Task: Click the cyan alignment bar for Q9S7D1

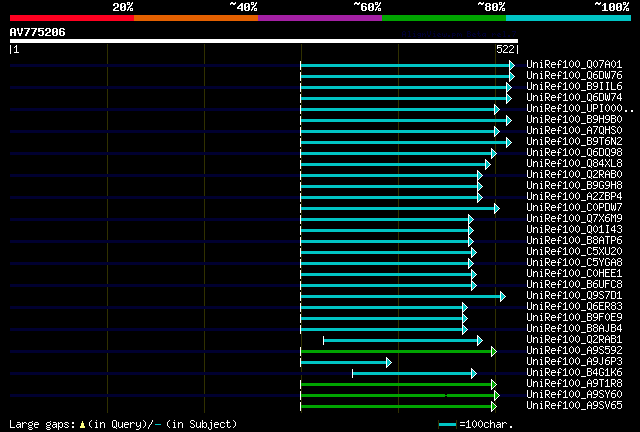Action: [403, 296]
